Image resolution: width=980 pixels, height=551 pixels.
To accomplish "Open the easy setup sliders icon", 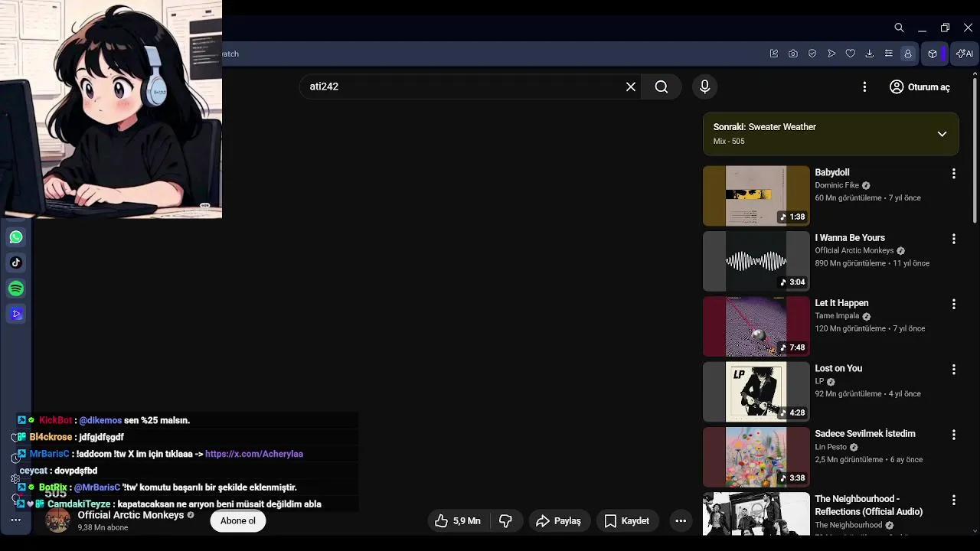I will (x=888, y=54).
